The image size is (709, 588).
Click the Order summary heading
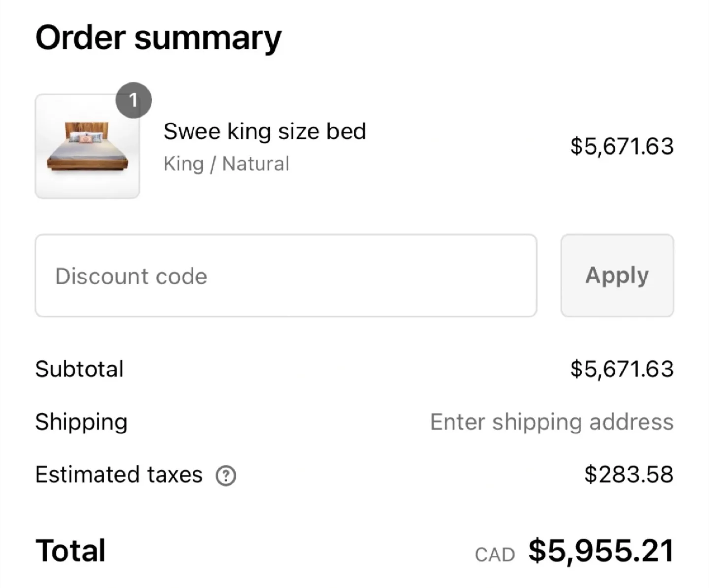[x=159, y=37]
